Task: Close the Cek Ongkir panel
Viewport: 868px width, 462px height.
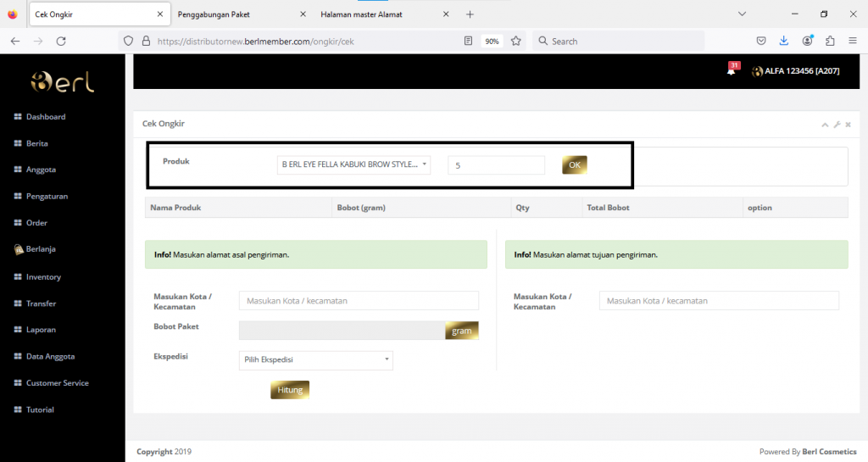Action: tap(848, 125)
